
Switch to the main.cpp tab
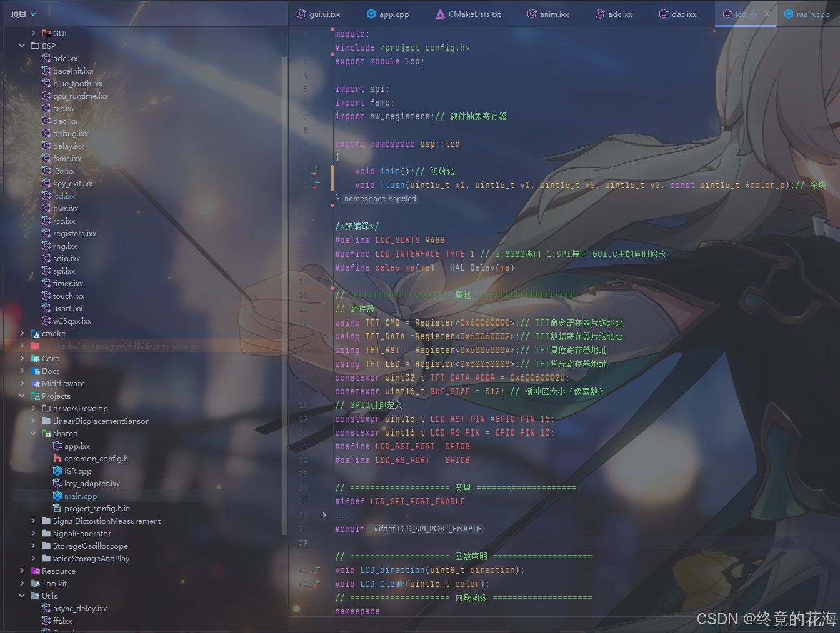click(807, 14)
